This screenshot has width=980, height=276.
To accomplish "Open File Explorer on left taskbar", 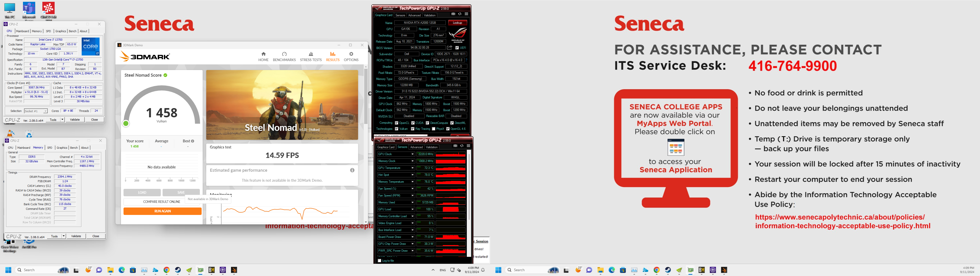I will (x=110, y=270).
